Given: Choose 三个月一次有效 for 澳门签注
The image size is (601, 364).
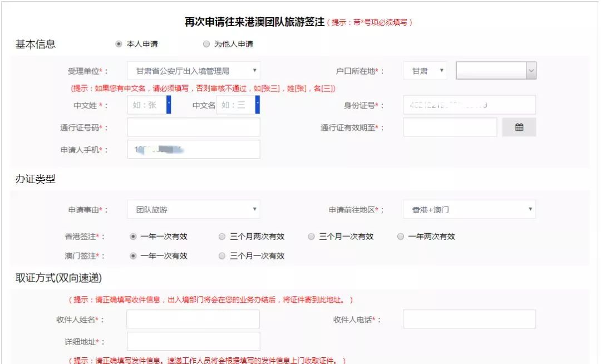Looking at the screenshot, I should point(223,255).
